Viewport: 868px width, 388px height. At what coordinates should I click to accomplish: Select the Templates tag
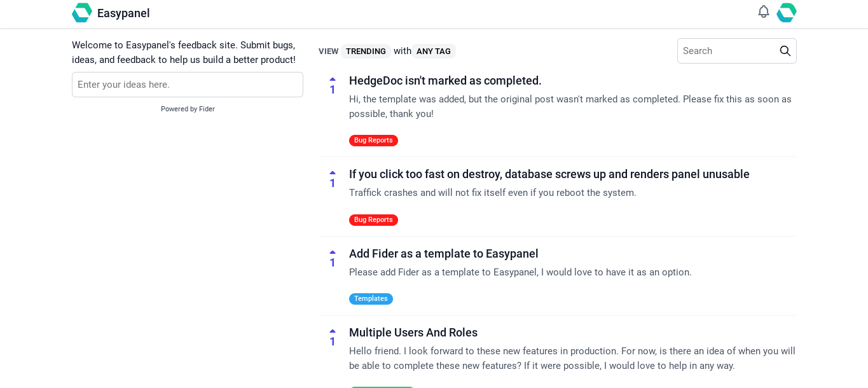tap(371, 299)
